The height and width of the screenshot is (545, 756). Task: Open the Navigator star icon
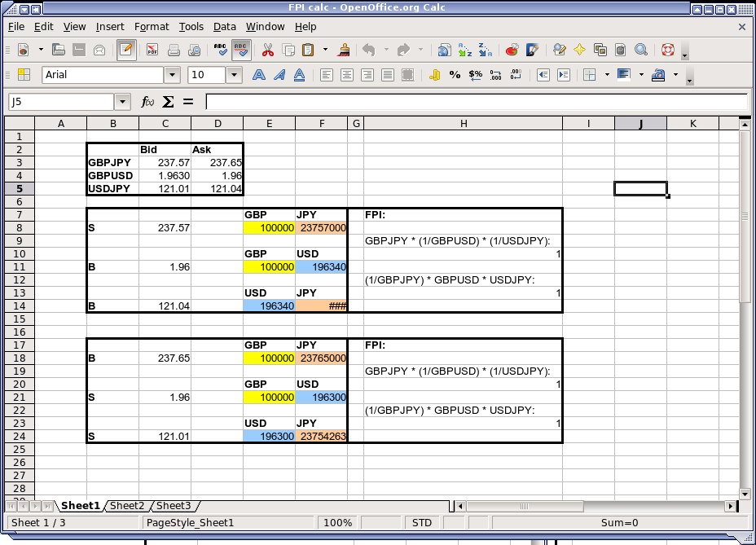tap(579, 50)
